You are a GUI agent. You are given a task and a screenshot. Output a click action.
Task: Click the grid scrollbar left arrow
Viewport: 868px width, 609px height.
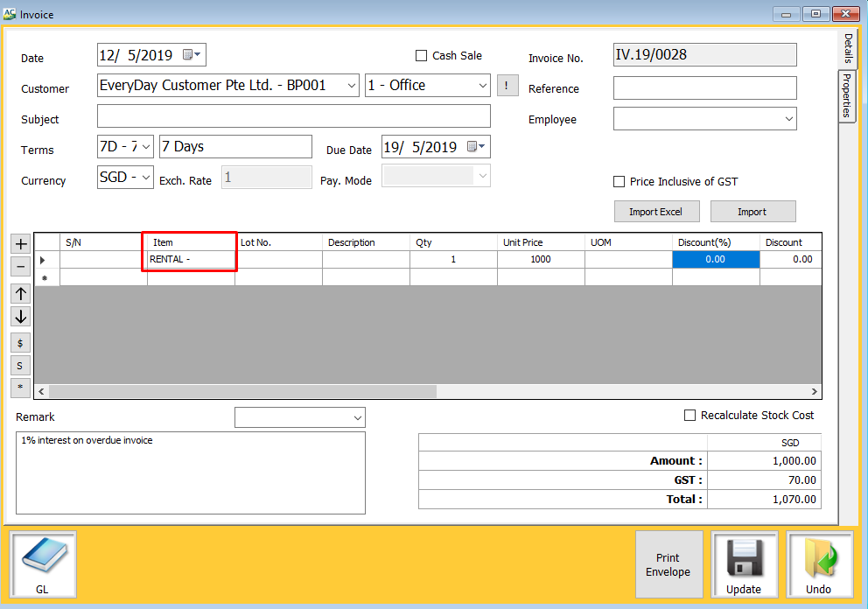click(x=41, y=391)
